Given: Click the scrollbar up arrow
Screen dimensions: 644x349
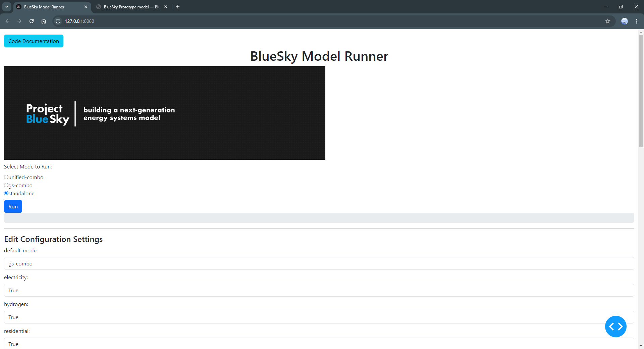Looking at the screenshot, I should click(x=641, y=32).
